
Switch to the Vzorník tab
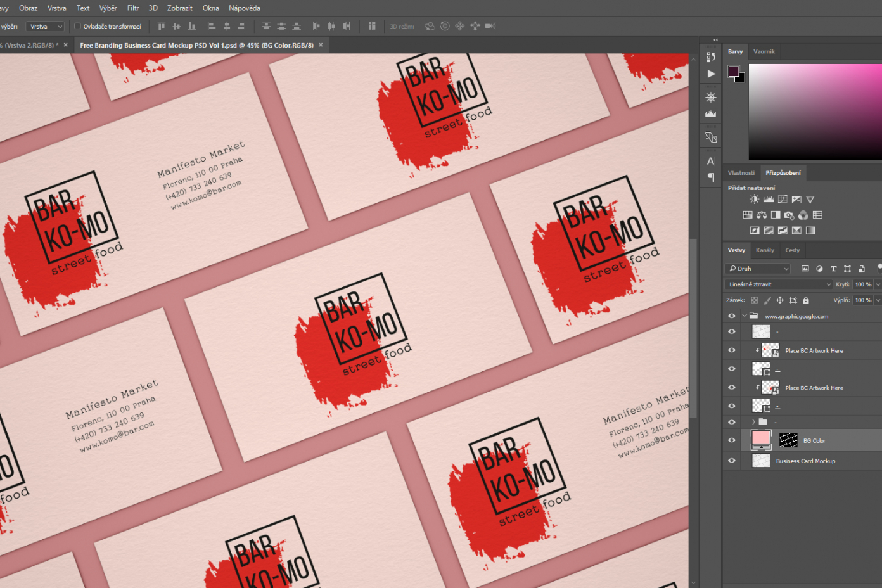[764, 52]
